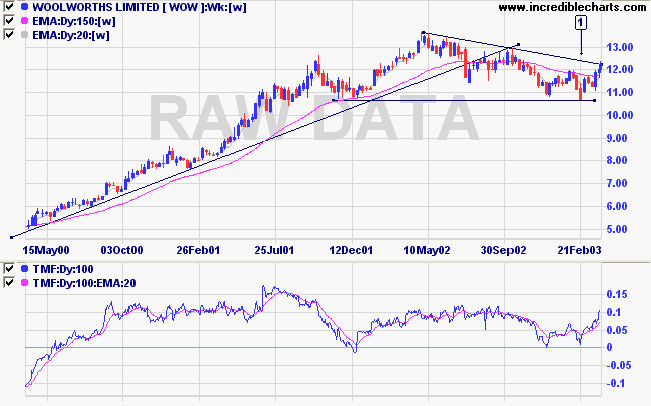Select the TMF:Dy:100:EMA:20 legend label
The height and width of the screenshot is (406, 651).
[x=84, y=283]
